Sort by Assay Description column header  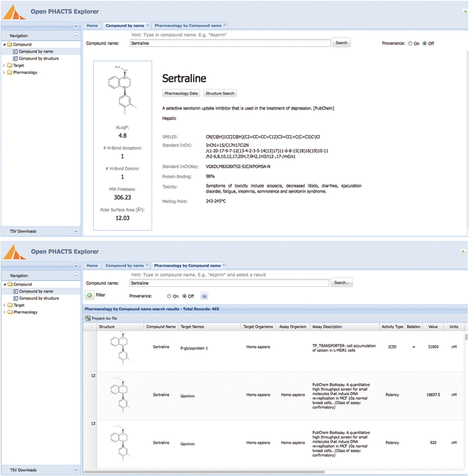pyautogui.click(x=345, y=327)
